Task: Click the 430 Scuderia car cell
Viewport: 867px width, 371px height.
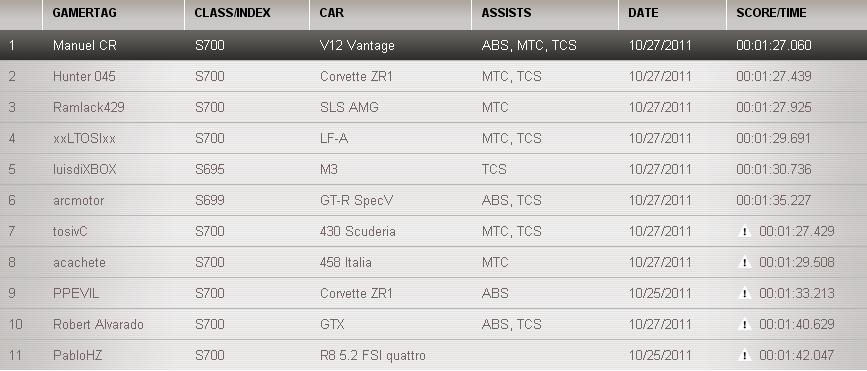Action: click(x=358, y=232)
